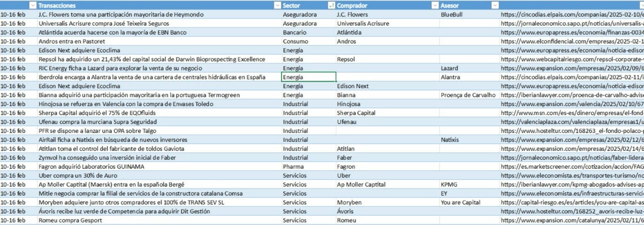Select the Bianna Termogreen transaction cell
The image size is (644, 225).
point(159,95)
